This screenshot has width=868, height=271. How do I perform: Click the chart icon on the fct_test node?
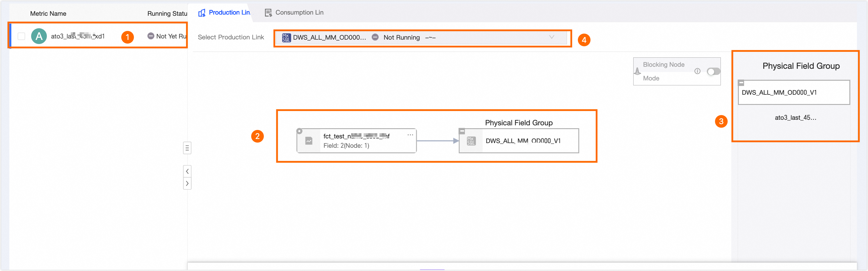(309, 141)
